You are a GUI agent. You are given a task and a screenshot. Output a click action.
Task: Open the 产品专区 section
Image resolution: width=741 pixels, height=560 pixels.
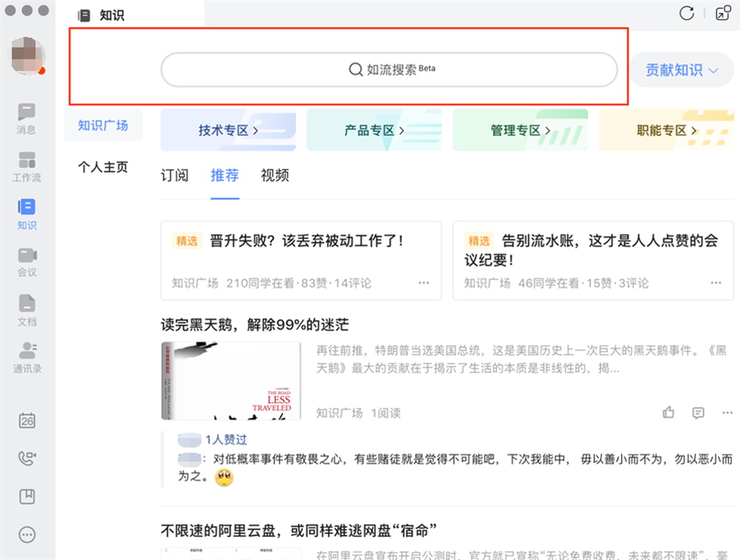tap(374, 130)
